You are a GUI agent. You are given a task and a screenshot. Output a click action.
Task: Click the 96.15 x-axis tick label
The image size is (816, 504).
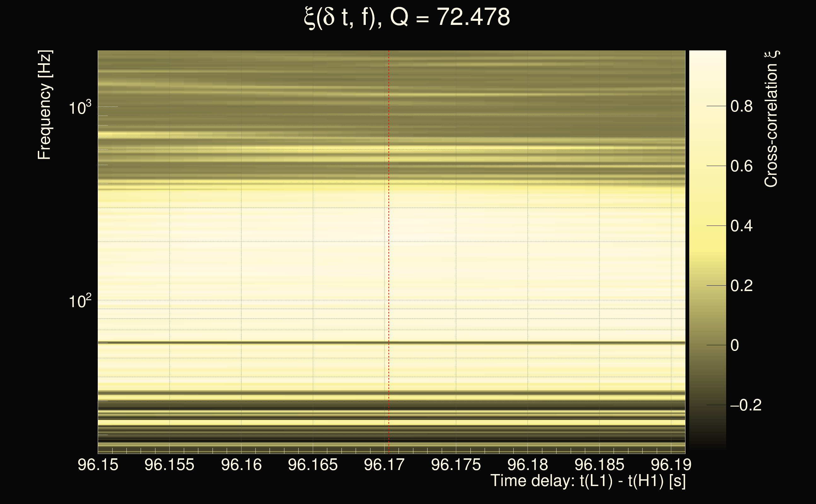tap(98, 465)
